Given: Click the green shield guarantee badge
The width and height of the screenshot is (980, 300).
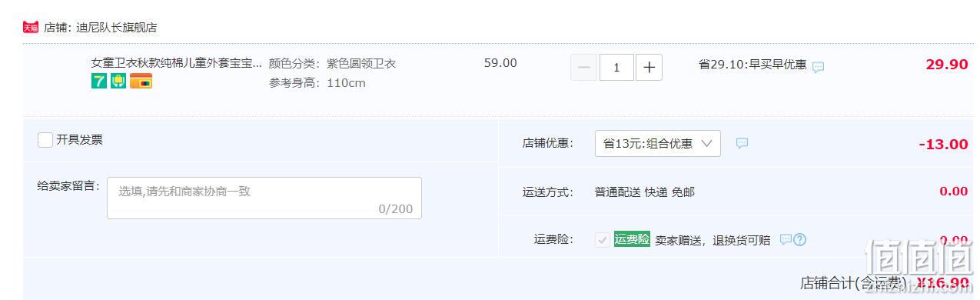Looking at the screenshot, I should (x=118, y=82).
